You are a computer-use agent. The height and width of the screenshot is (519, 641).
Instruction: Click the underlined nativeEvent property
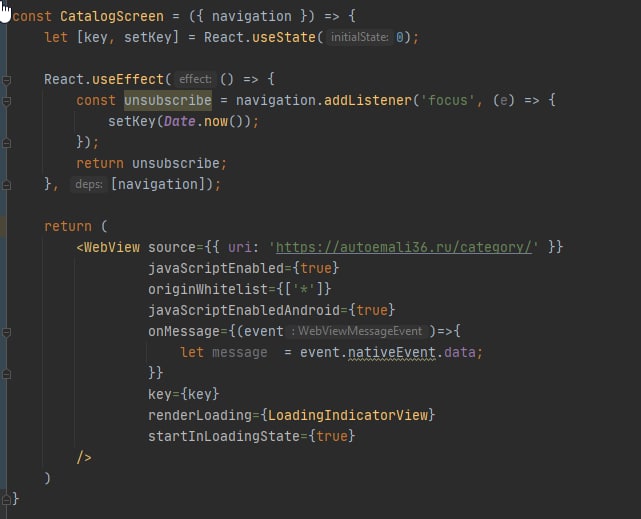coord(392,352)
